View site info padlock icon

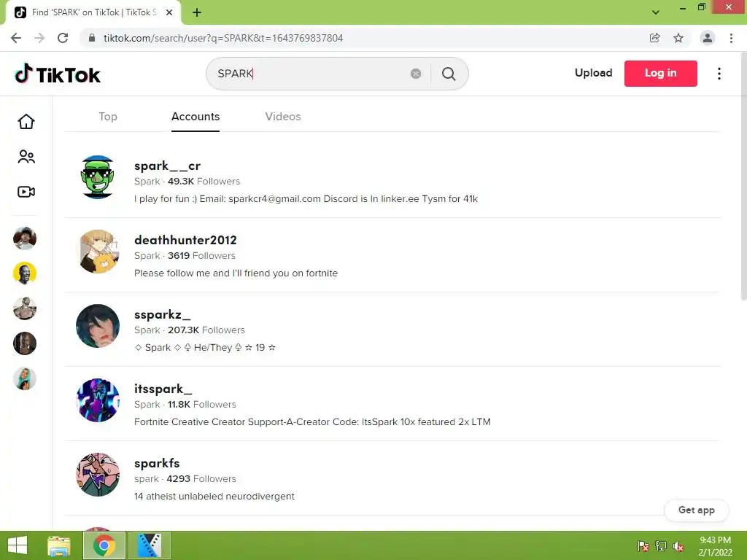(x=92, y=38)
